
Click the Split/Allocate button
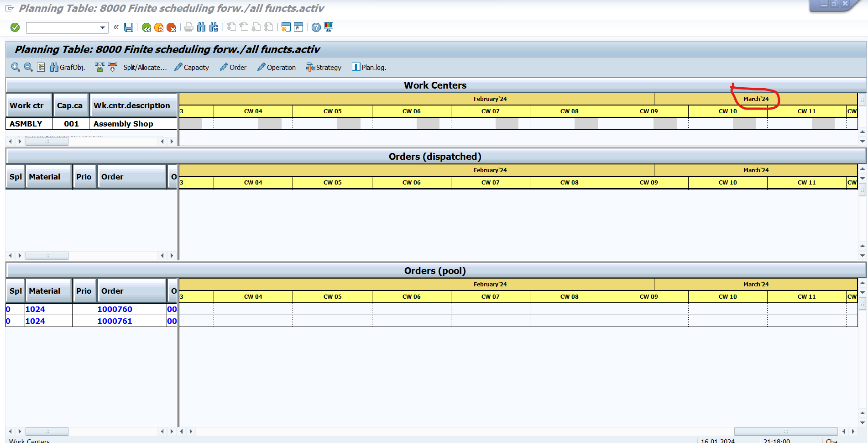point(144,67)
